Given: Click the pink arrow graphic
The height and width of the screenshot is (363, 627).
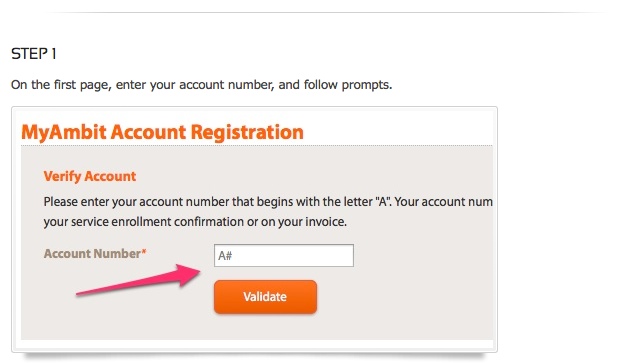Looking at the screenshot, I should [138, 280].
